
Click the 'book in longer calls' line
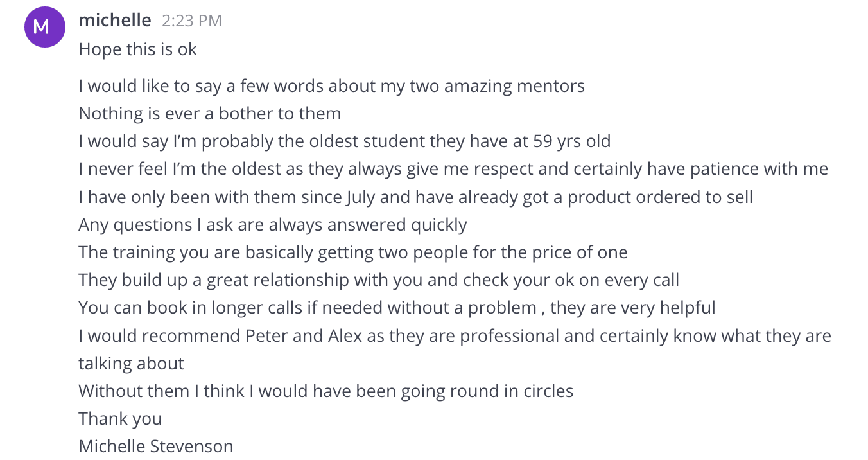[397, 308]
